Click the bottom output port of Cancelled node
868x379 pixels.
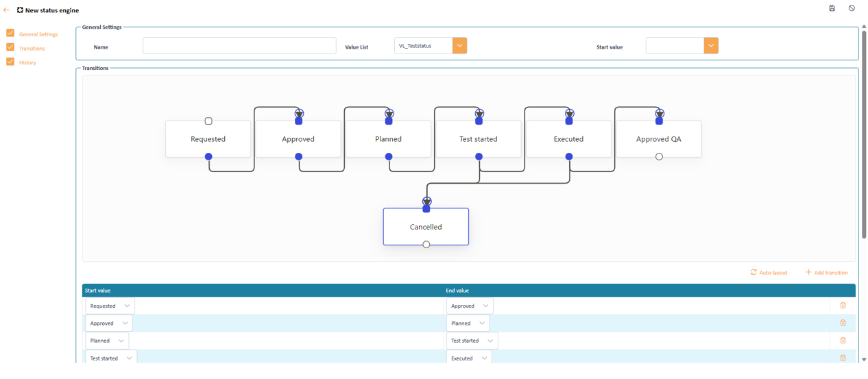[426, 244]
